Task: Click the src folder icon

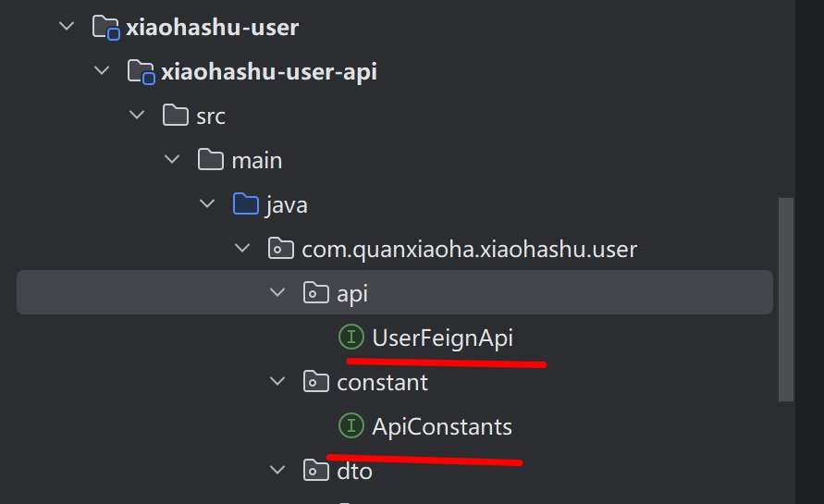Action: (176, 116)
